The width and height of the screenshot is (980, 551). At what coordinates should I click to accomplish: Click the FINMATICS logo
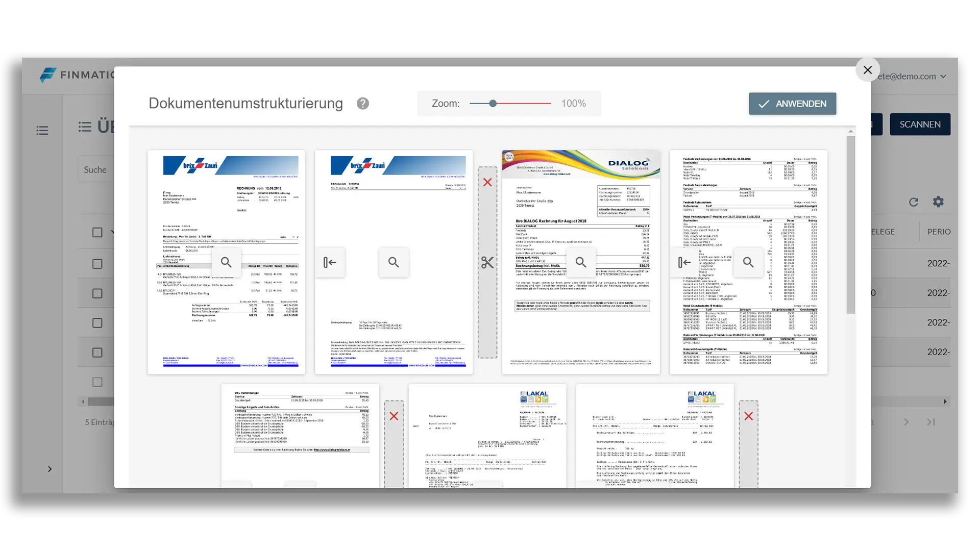point(77,75)
